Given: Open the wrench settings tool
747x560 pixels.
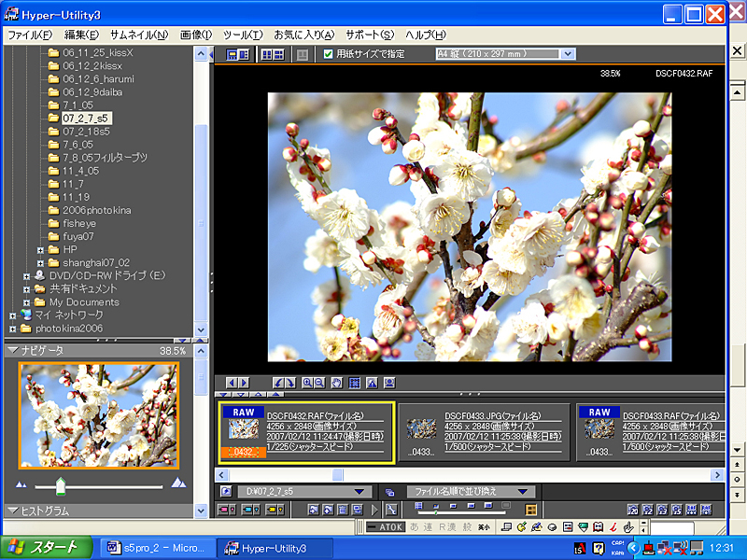Looking at the screenshot, I should (x=391, y=510).
